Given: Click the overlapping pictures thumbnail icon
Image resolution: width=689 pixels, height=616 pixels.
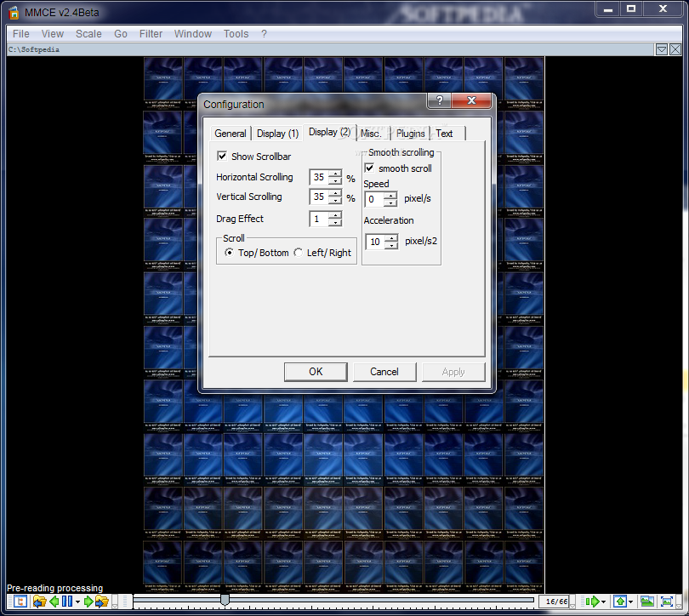Looking at the screenshot, I should click(647, 601).
